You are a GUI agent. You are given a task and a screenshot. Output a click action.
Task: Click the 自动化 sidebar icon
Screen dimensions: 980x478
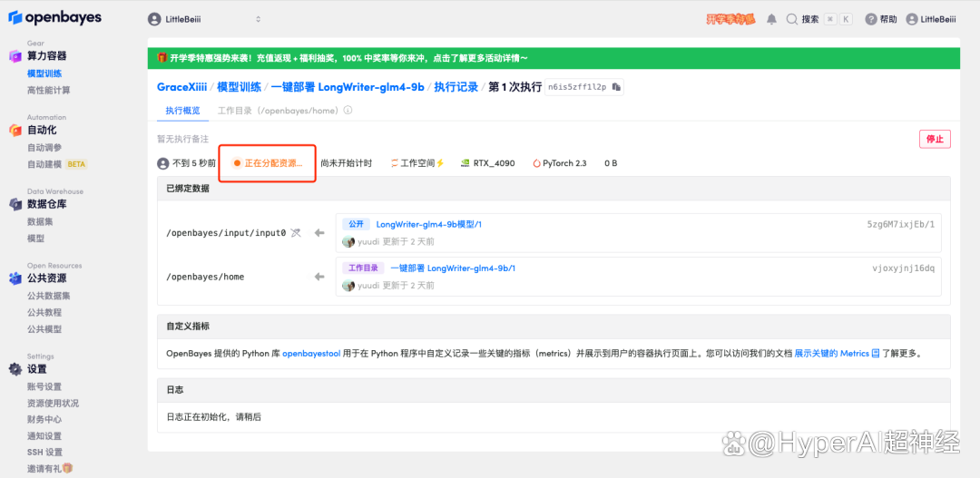pos(15,130)
